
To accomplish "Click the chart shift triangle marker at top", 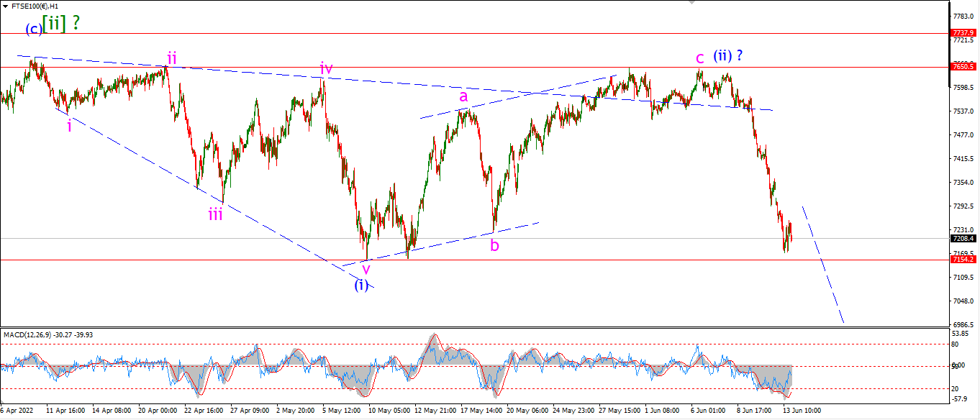I will click(x=693, y=2).
